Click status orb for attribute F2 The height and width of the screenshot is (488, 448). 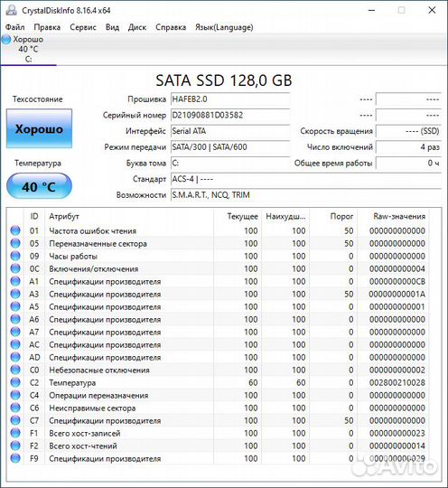coord(15,446)
